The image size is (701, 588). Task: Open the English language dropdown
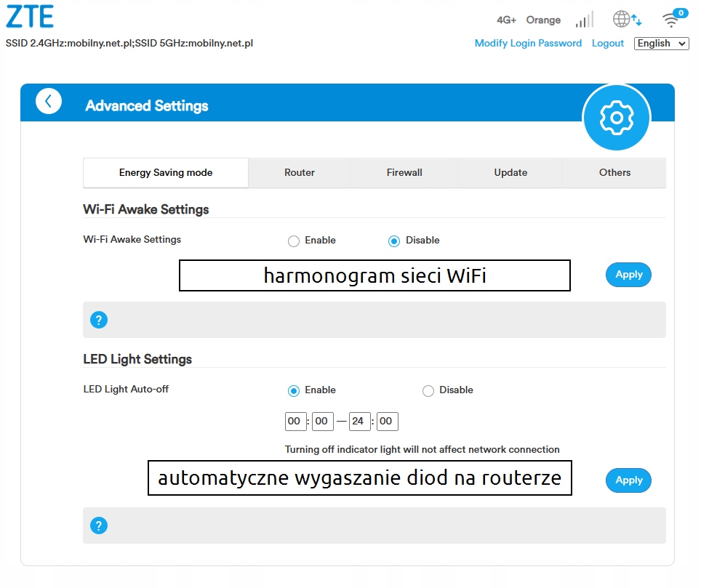(661, 44)
